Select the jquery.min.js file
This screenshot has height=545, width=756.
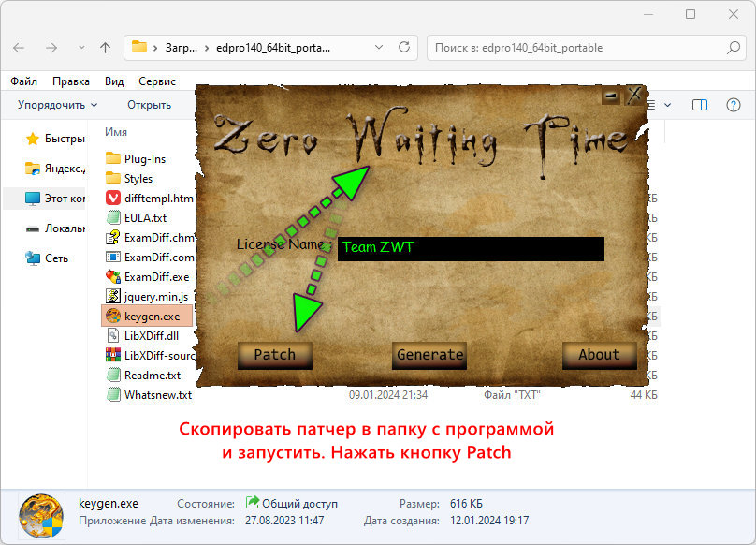click(147, 297)
